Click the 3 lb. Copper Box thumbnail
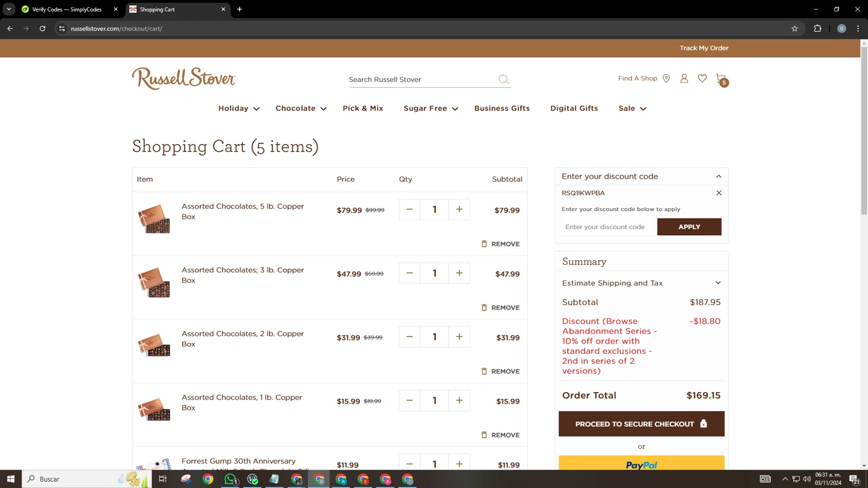Viewport: 868px width, 488px height. (x=154, y=282)
